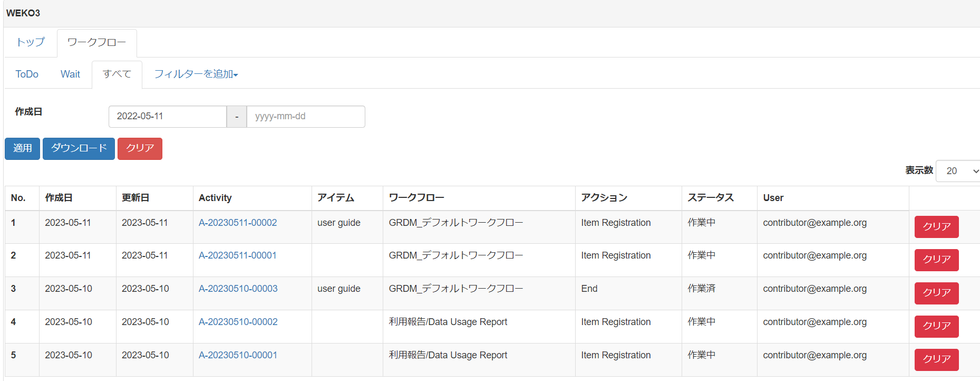Select the ToDo tab
The height and width of the screenshot is (381, 980).
(27, 74)
